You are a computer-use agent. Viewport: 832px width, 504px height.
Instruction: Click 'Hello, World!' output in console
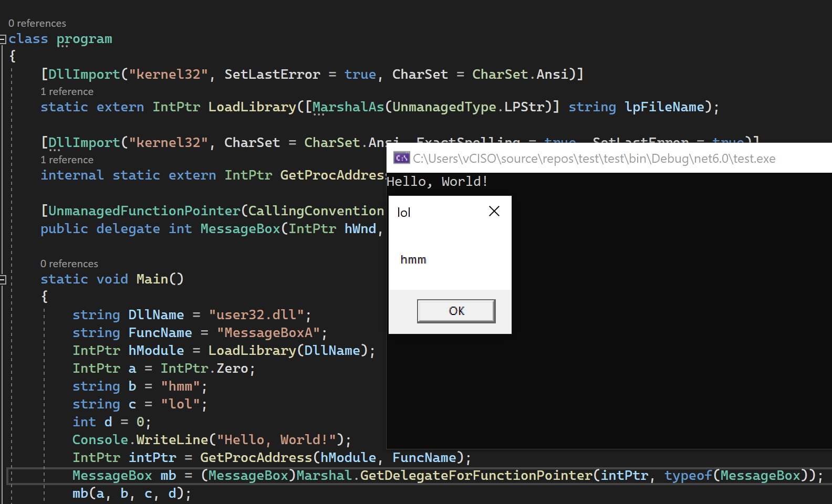pyautogui.click(x=437, y=182)
